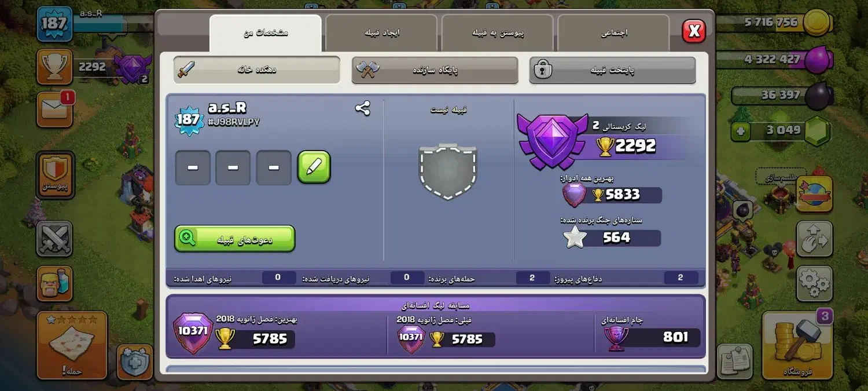
Task: Close the profile window with red X
Action: click(x=694, y=31)
